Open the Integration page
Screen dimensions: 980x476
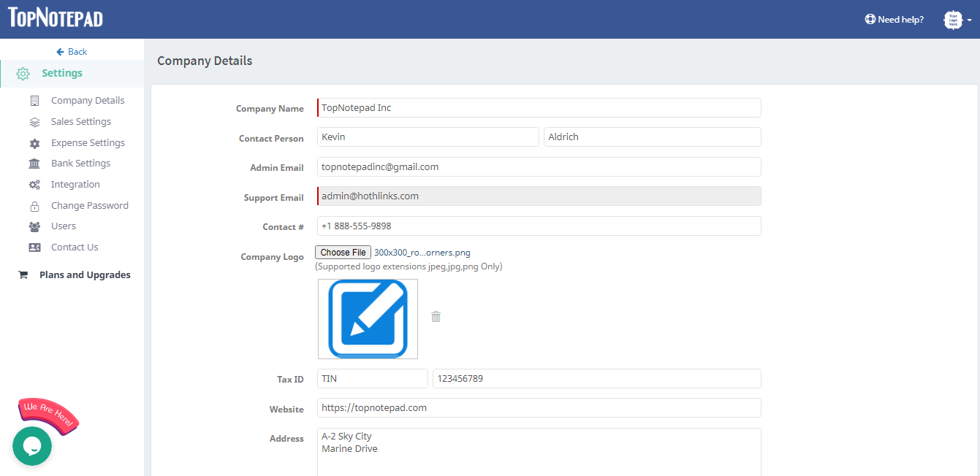point(75,185)
